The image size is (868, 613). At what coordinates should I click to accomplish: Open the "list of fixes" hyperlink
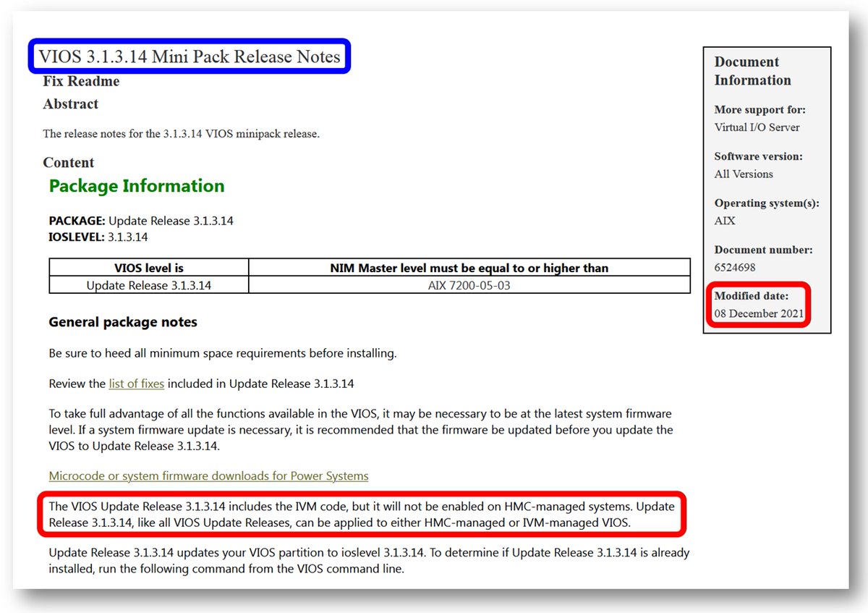(x=136, y=384)
